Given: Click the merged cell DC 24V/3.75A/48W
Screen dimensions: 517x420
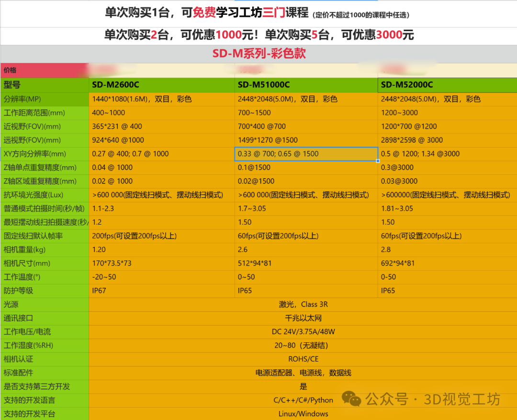Looking at the screenshot, I should click(x=303, y=332).
